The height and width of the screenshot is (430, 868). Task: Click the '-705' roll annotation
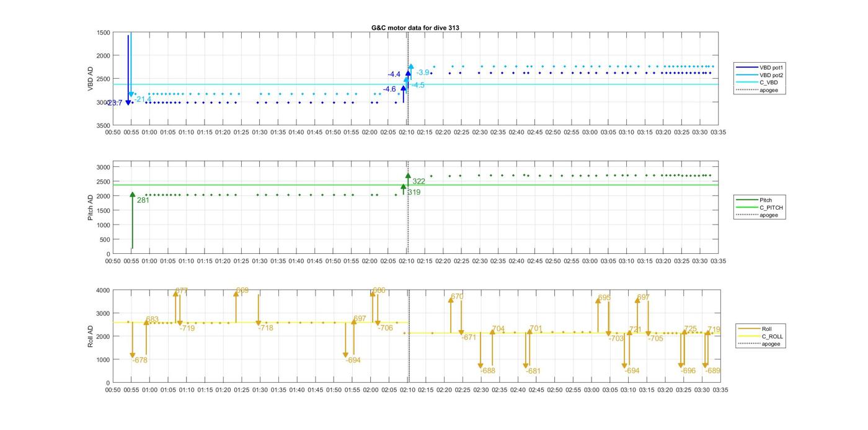656,339
